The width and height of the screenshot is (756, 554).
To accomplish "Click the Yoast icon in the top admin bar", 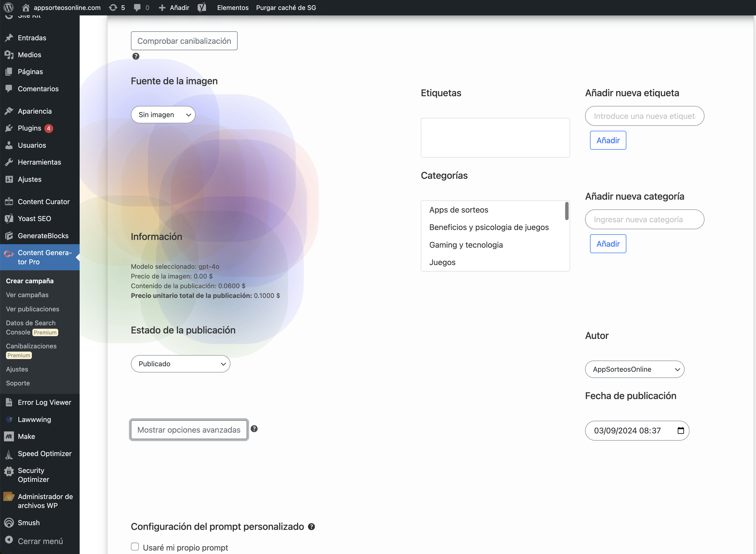I will click(x=202, y=7).
